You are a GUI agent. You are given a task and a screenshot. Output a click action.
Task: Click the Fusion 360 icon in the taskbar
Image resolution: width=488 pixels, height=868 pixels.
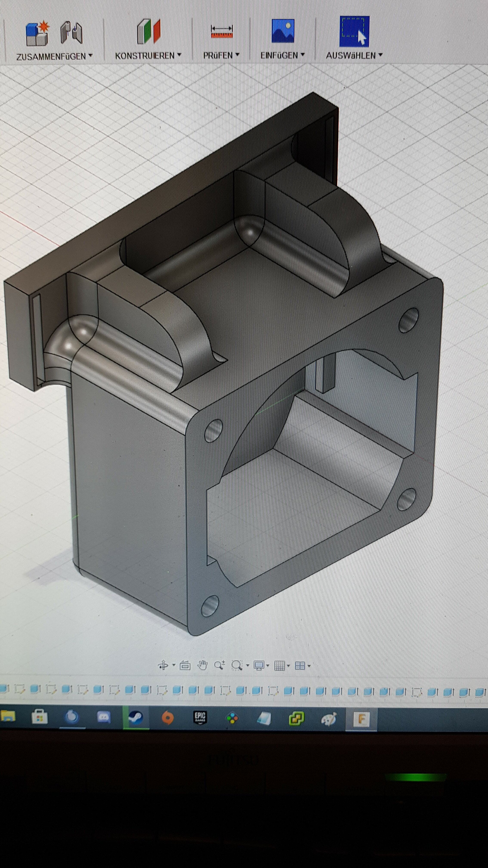pos(361,720)
